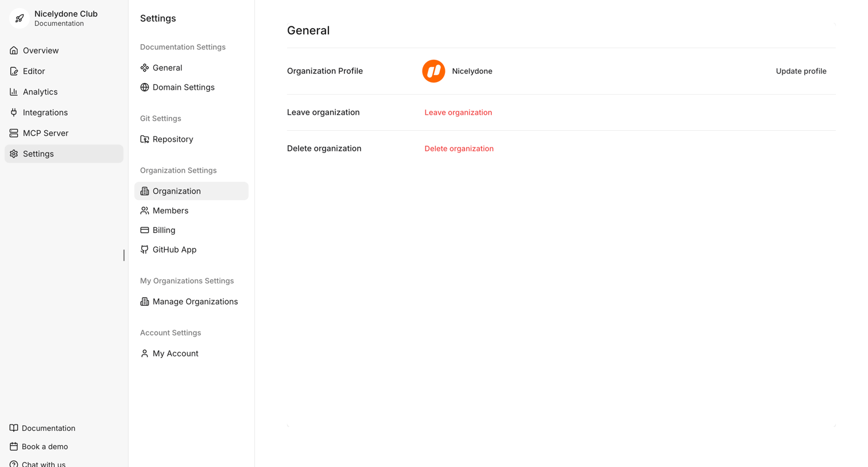Image resolution: width=868 pixels, height=467 pixels.
Task: Click the MCP Server icon
Action: click(14, 133)
